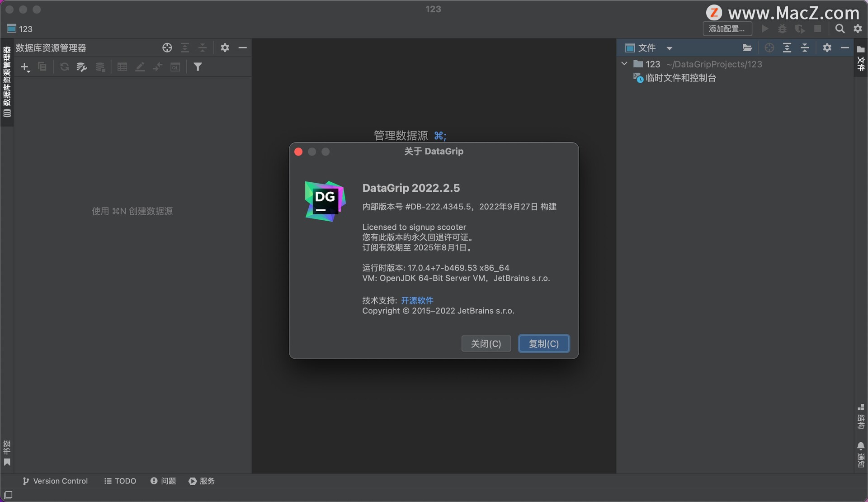Click the 运行时版本 runtime version line
This screenshot has width=868, height=502.
coord(436,268)
